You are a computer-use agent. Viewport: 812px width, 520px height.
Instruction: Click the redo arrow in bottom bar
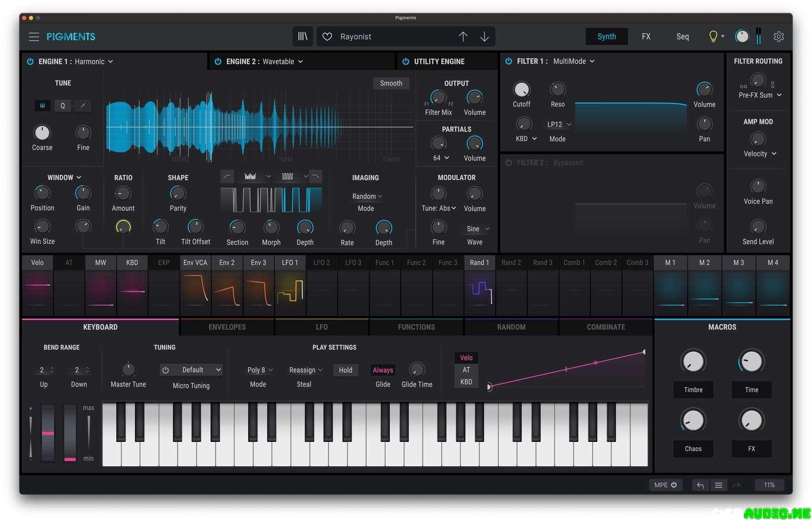(736, 485)
